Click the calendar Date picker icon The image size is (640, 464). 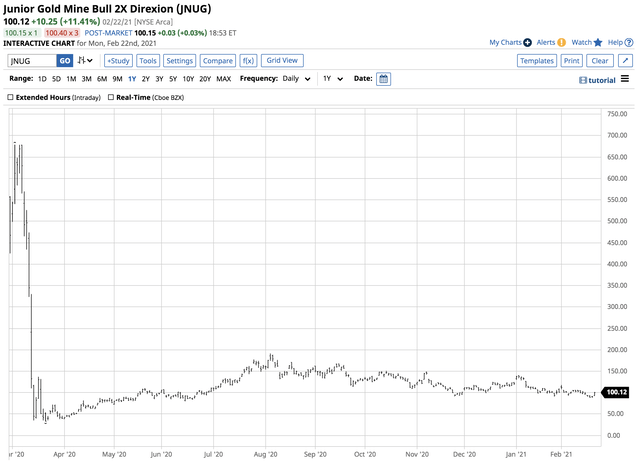tap(383, 79)
